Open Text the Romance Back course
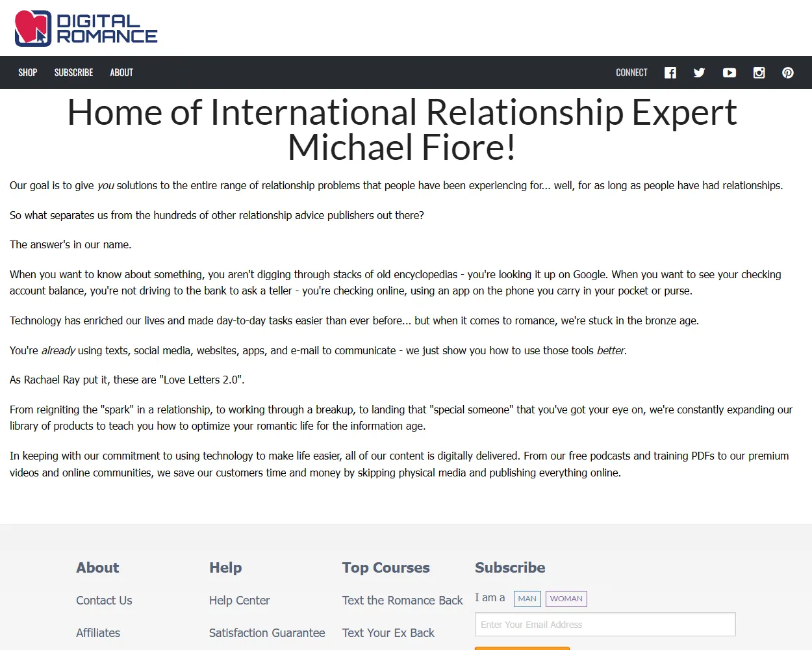This screenshot has width=812, height=650. [x=402, y=601]
